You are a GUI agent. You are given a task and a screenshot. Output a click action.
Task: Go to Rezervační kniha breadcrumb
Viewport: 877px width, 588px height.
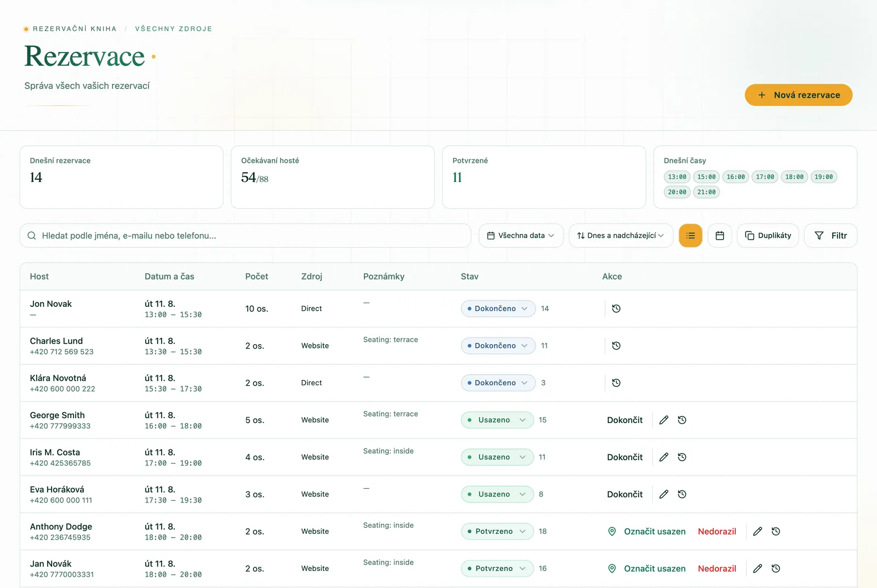point(75,29)
